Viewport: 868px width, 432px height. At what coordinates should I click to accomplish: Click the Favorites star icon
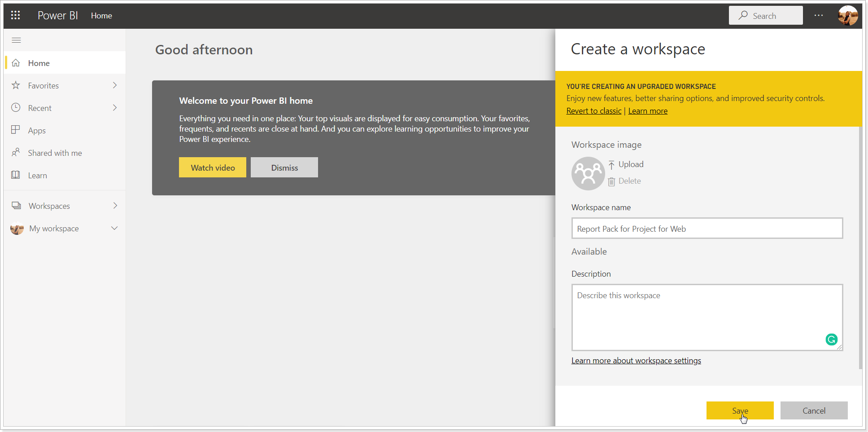pyautogui.click(x=16, y=85)
